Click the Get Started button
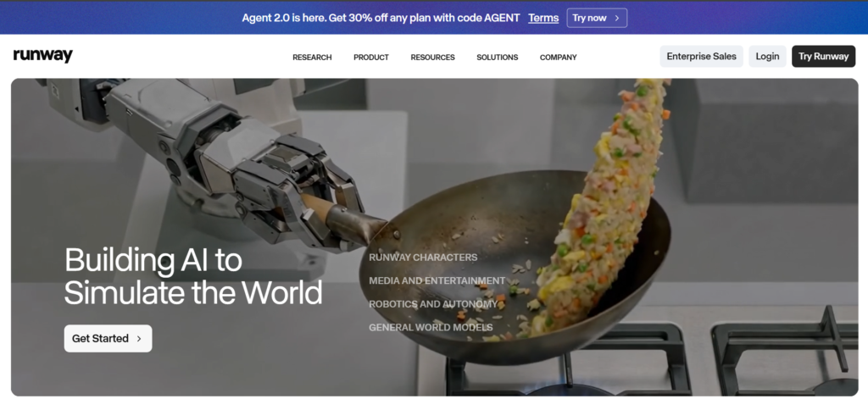868x399 pixels. pos(108,339)
